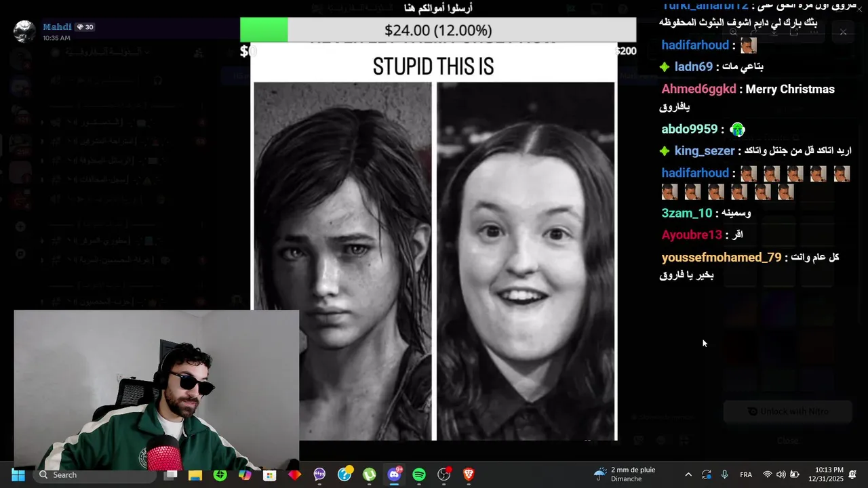
Task: Open Task View from the taskbar
Action: (171, 475)
